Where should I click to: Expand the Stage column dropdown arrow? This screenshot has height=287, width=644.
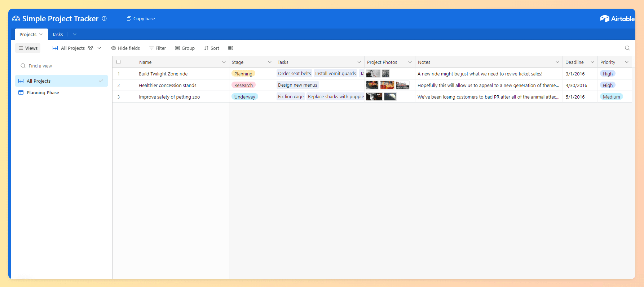coord(269,62)
